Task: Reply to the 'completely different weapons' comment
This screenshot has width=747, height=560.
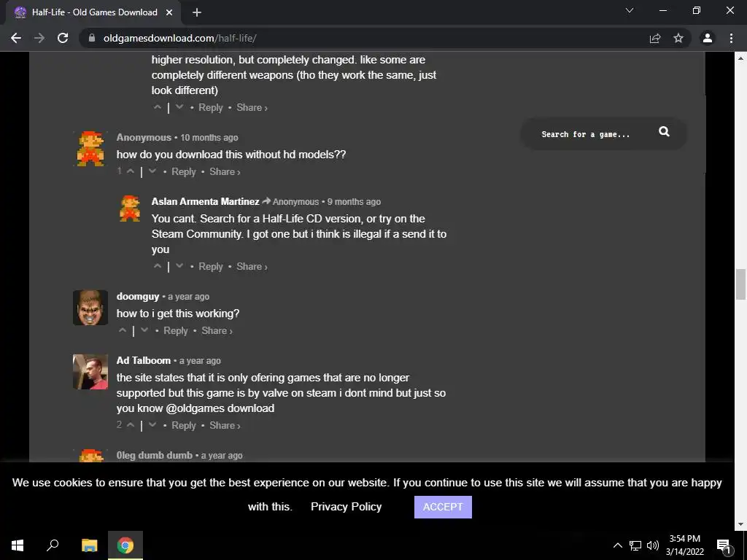Action: [211, 107]
